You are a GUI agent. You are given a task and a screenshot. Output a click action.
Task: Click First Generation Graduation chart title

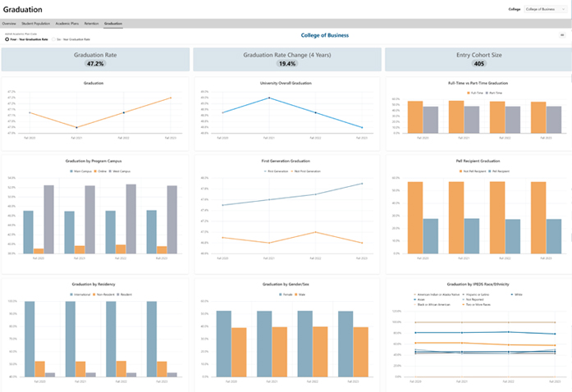tap(286, 161)
